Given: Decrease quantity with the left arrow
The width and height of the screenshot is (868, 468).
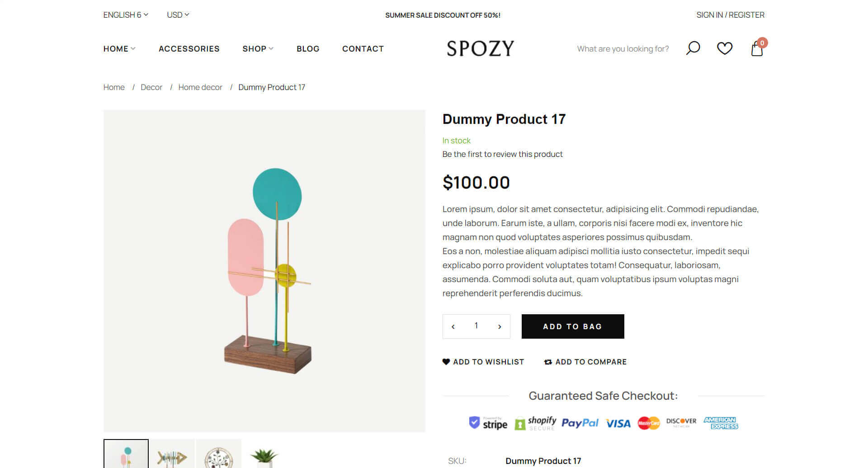Looking at the screenshot, I should [453, 326].
